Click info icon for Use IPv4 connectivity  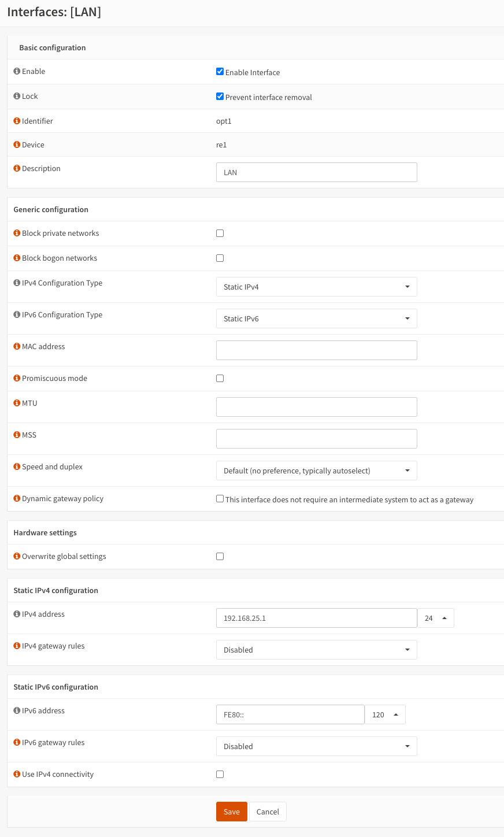(x=17, y=774)
